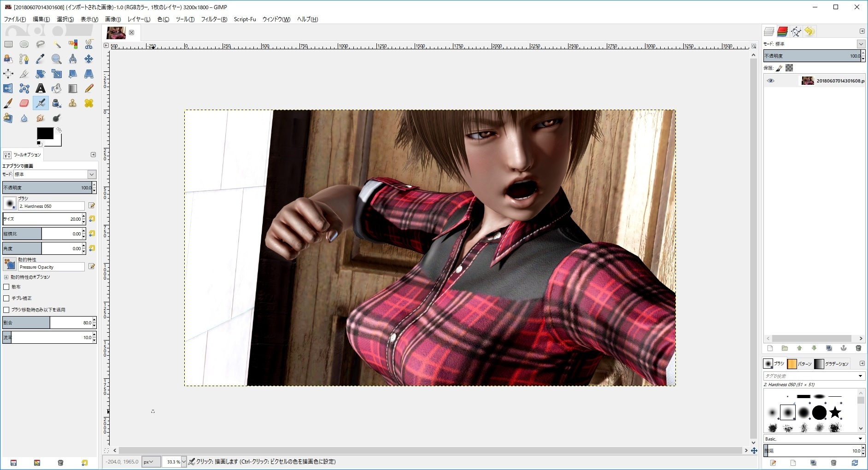Click the black foreground color swatch

pos(45,133)
